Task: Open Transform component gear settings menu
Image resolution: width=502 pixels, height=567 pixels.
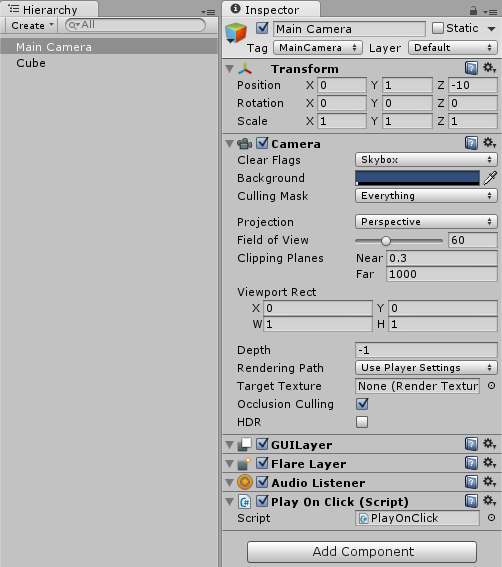Action: (x=489, y=68)
